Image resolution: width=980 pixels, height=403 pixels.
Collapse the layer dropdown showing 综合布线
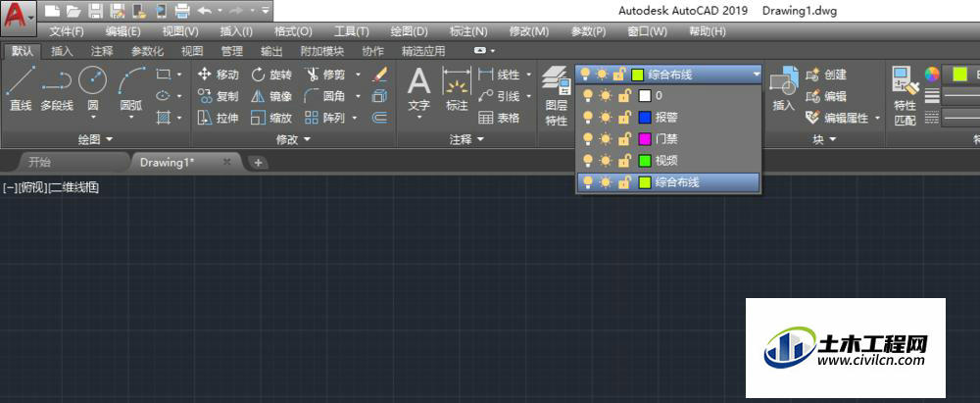[757, 75]
